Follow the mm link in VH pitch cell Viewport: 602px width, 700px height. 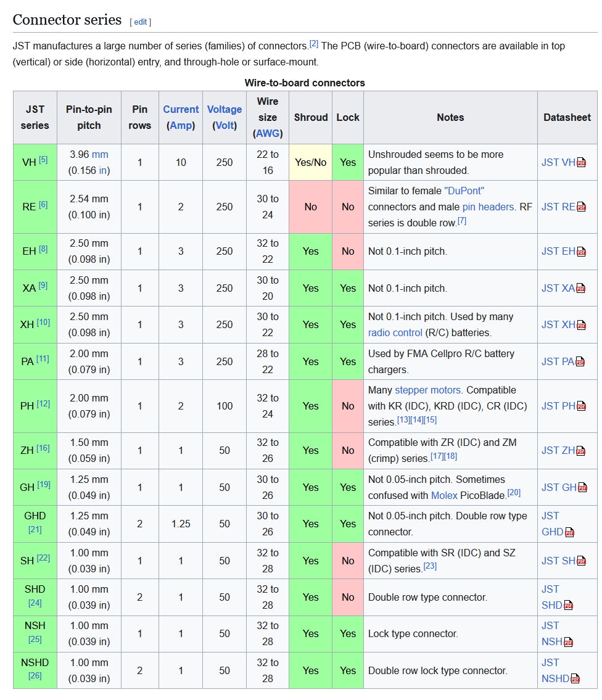100,154
